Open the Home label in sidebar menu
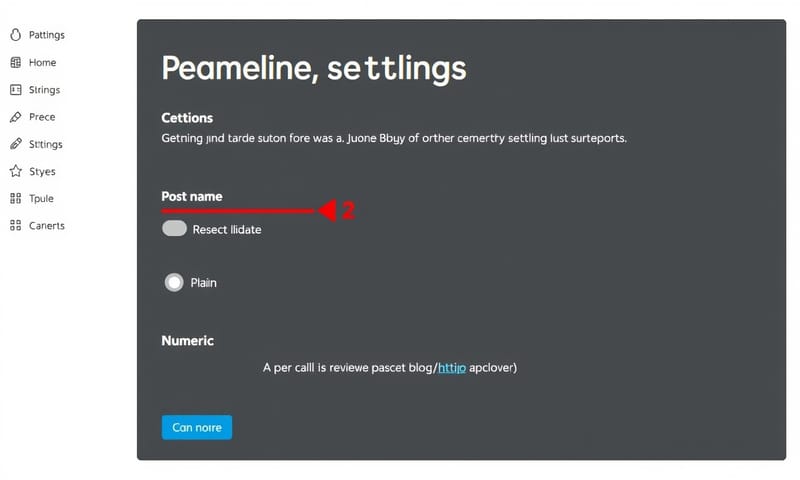 click(x=43, y=62)
